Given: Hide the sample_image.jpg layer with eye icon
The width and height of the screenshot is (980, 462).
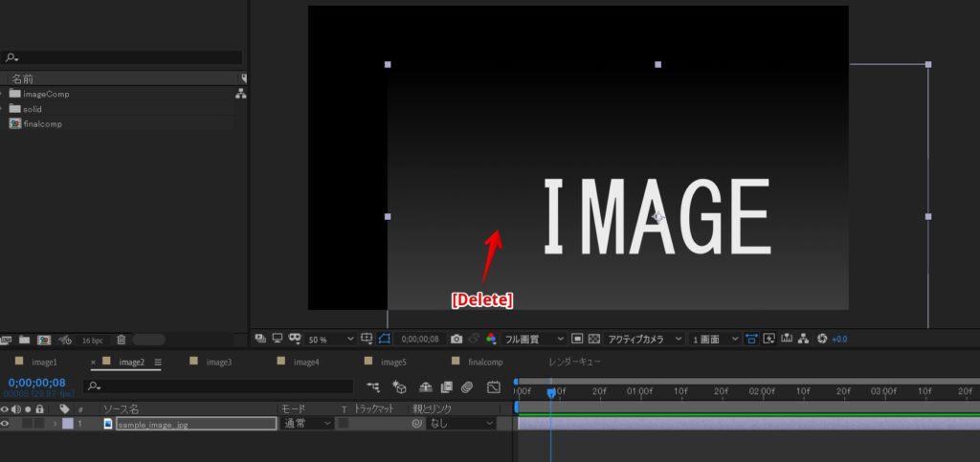Looking at the screenshot, I should (x=5, y=424).
